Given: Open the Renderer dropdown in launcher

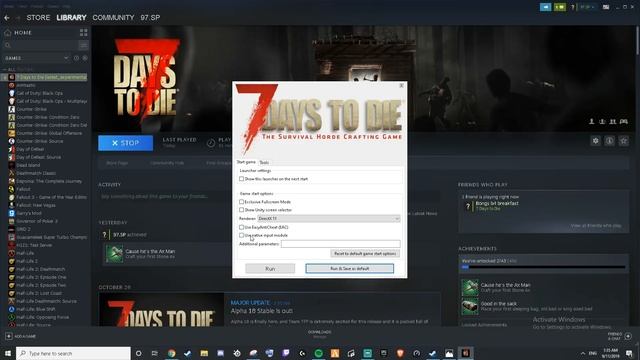Looking at the screenshot, I should tap(329, 219).
